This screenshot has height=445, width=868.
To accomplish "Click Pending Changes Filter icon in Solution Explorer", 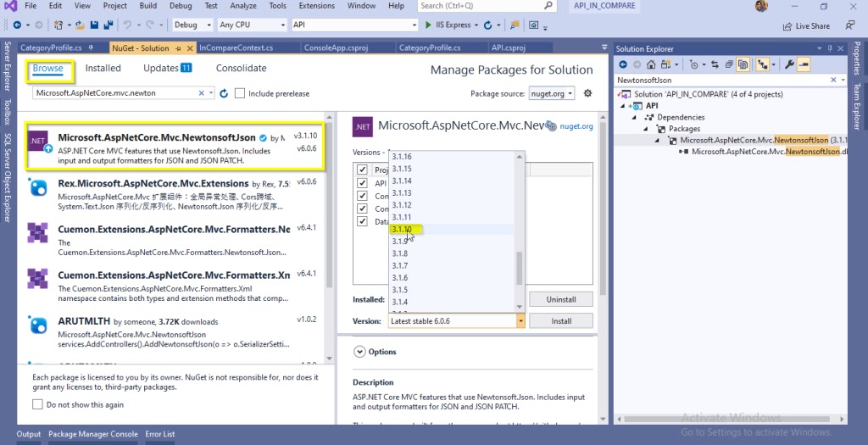I will tap(694, 64).
